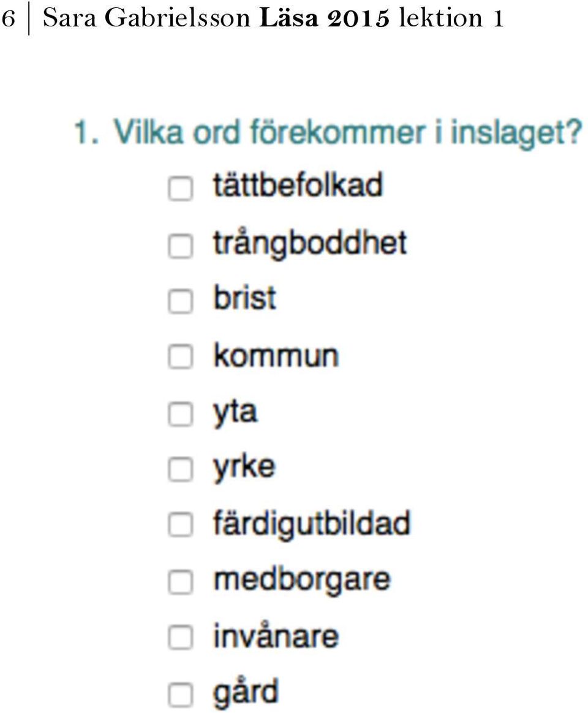
Task: Click the page header 'Sara Gabrielsson Läsa 2015'
Action: tap(216, 18)
